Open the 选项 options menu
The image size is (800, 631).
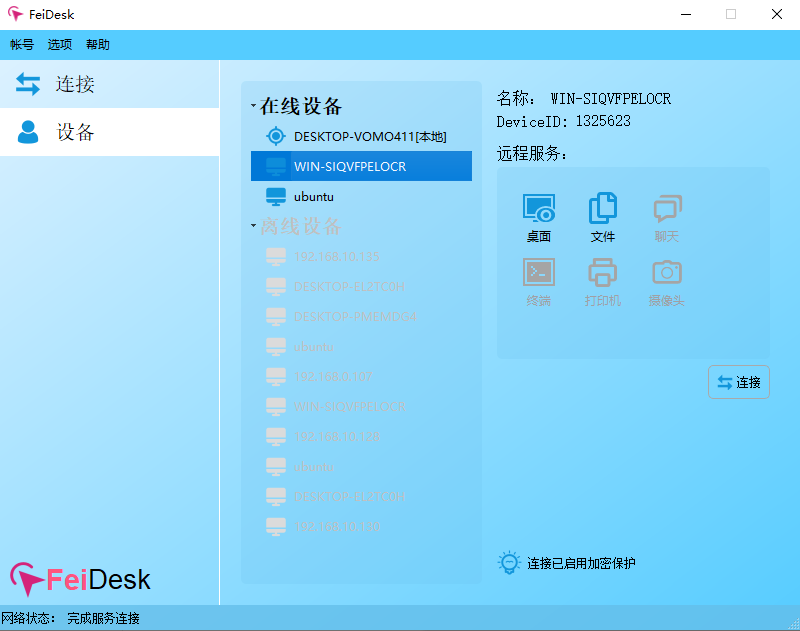(60, 45)
